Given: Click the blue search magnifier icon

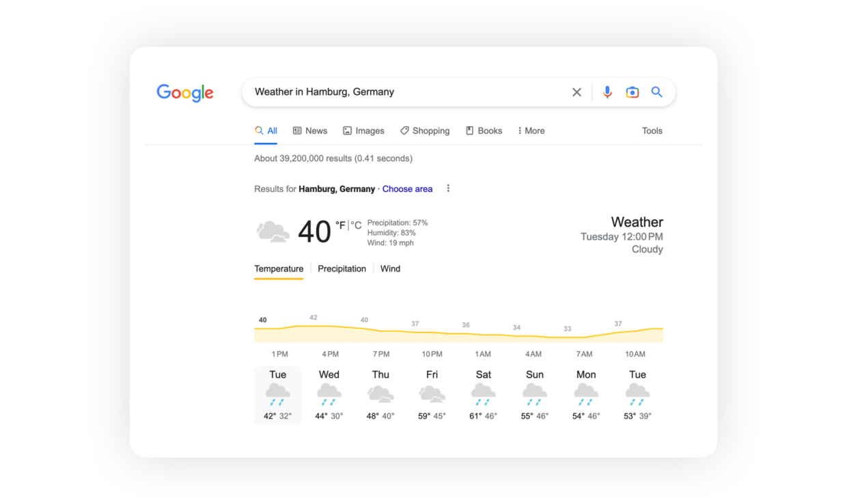Looking at the screenshot, I should (x=656, y=92).
